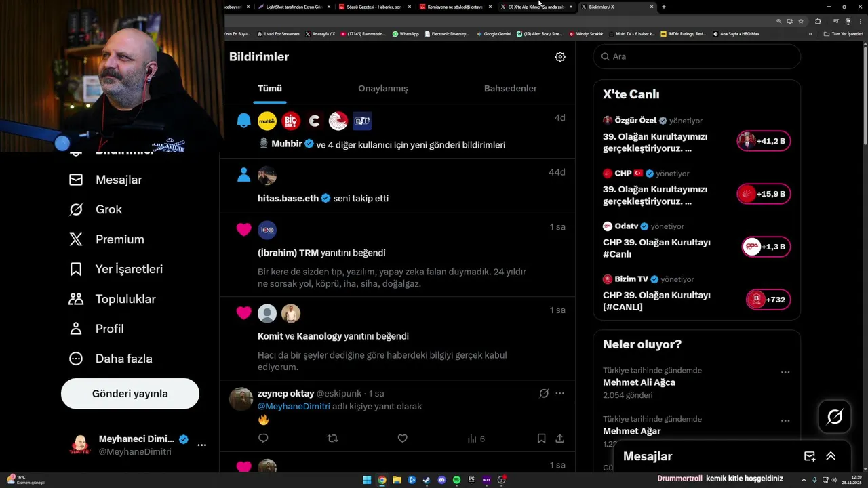868x488 pixels.
Task: Click the floating Grok button
Action: [x=835, y=417]
